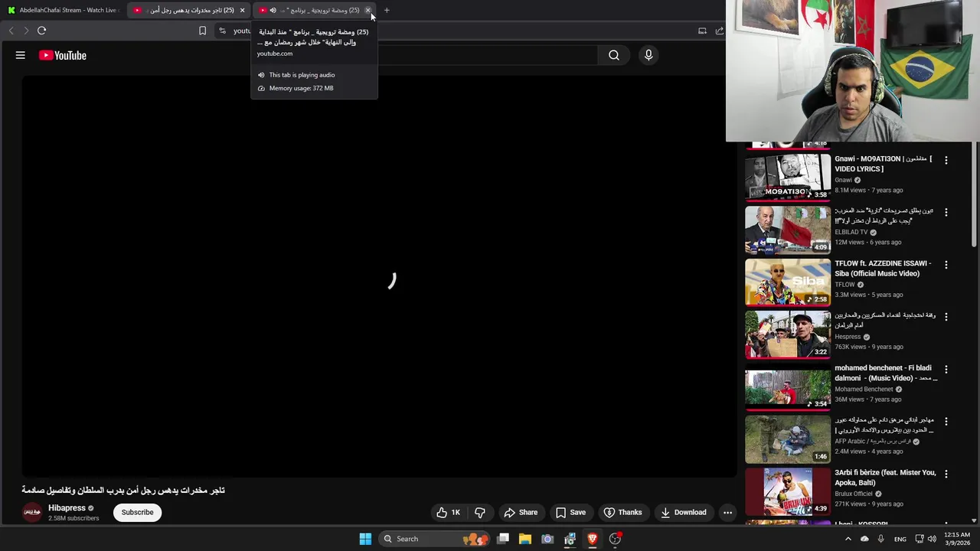980x551 pixels.
Task: Open the YouTube guide hamburger menu
Action: click(21, 55)
